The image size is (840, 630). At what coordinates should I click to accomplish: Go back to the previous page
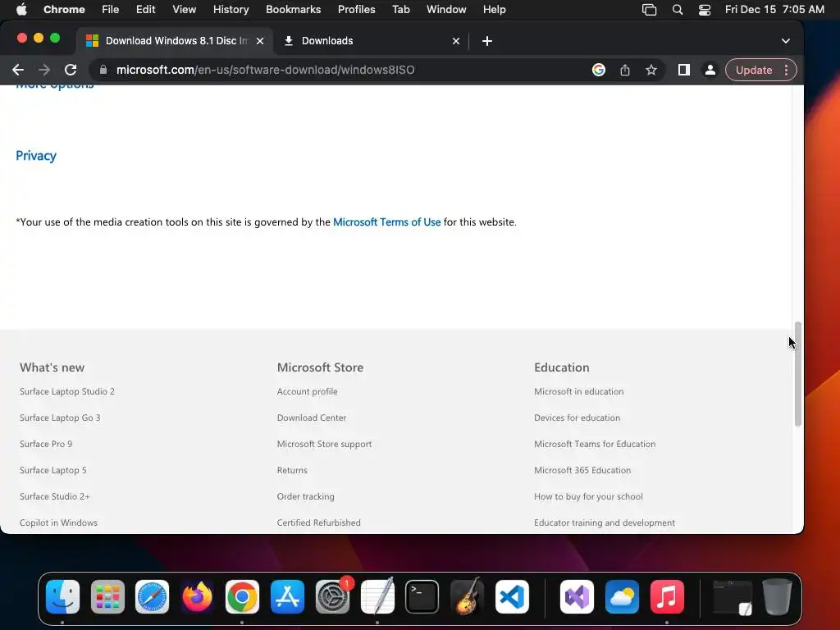point(18,71)
